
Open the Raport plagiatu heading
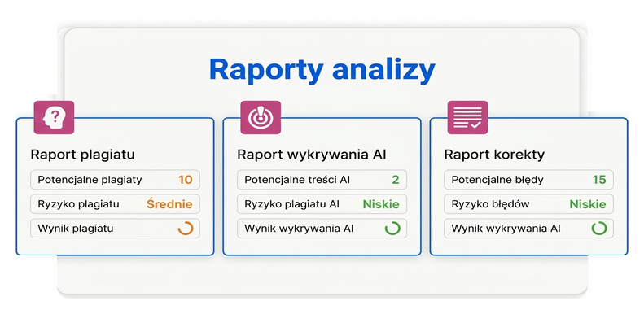82,155
